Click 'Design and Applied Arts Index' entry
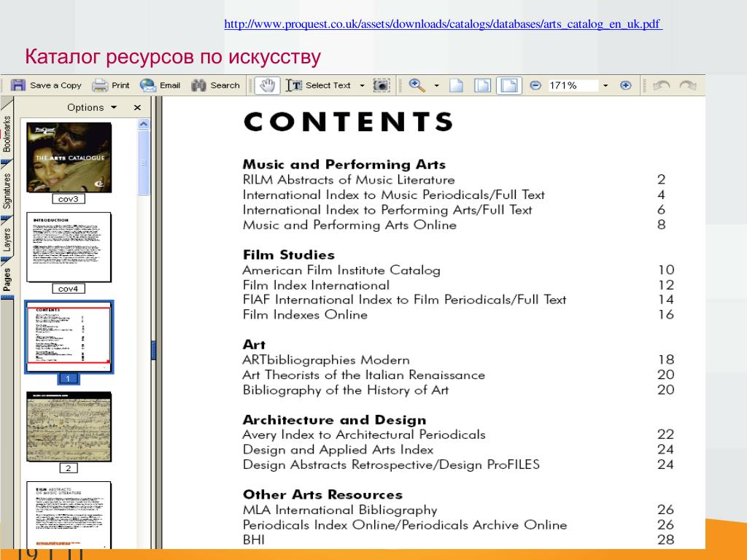Image resolution: width=747 pixels, height=560 pixels. click(338, 450)
